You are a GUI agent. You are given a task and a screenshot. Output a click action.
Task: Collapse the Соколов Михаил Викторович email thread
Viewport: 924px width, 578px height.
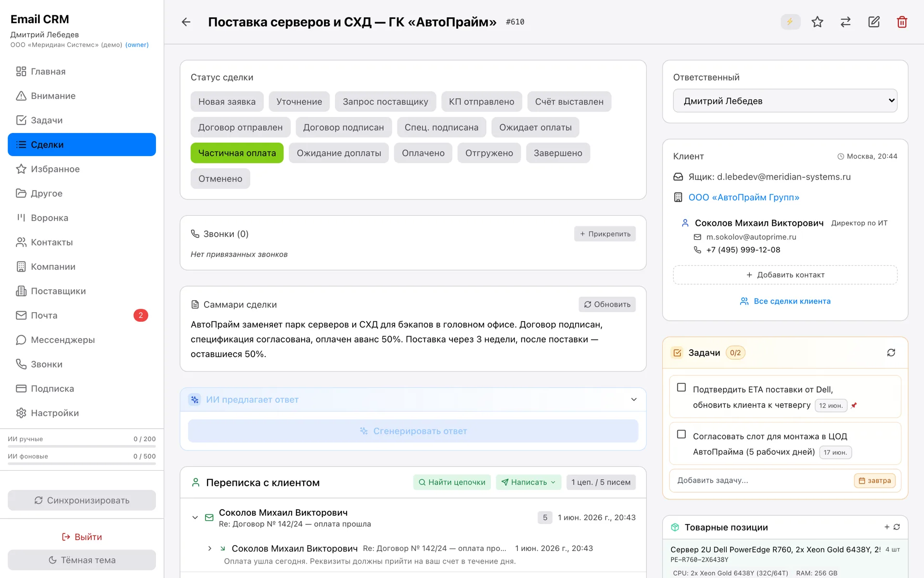[195, 517]
